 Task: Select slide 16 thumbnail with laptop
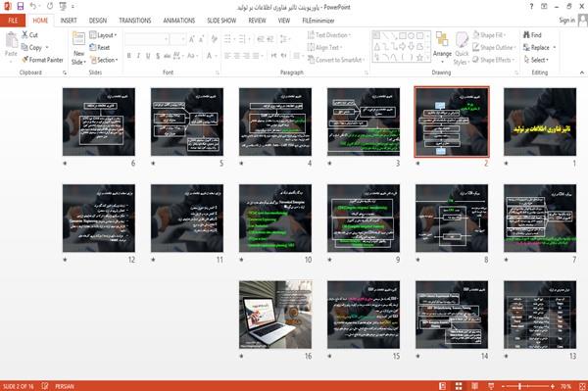(x=275, y=315)
